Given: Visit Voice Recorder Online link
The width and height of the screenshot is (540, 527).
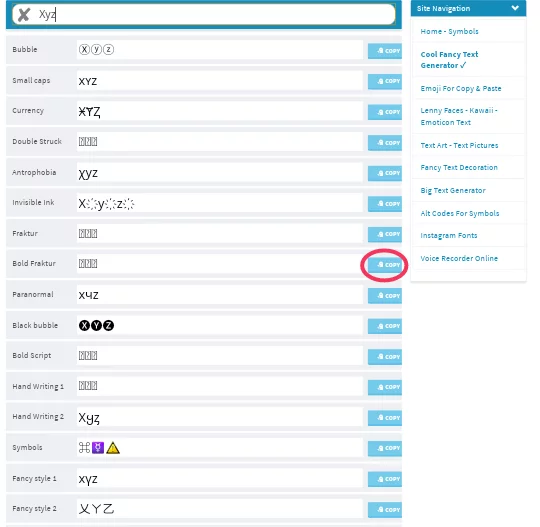Looking at the screenshot, I should pos(459,258).
